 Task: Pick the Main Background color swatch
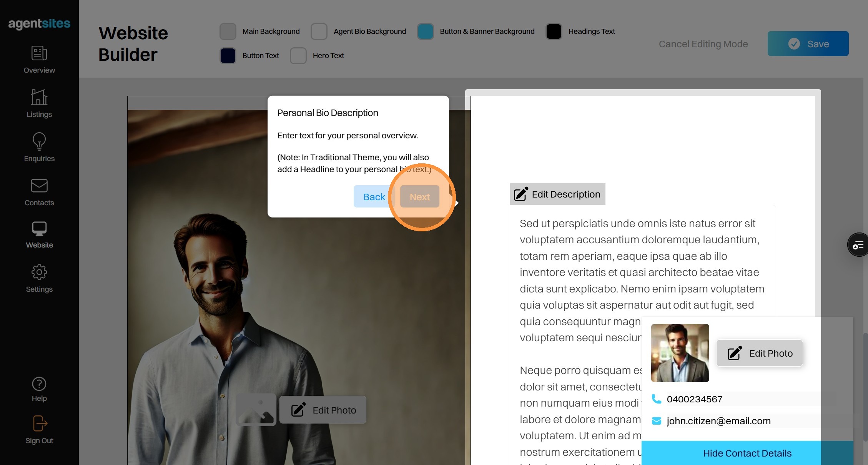(x=228, y=32)
